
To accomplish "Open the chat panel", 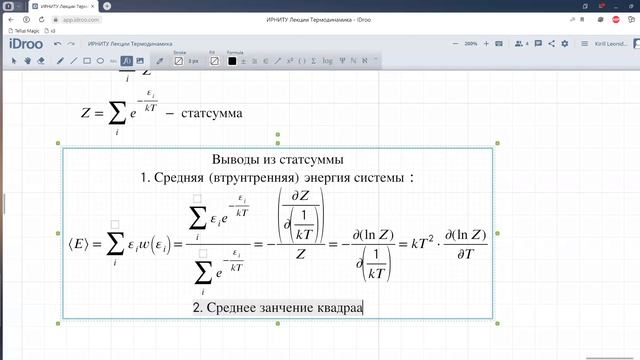I will point(538,44).
